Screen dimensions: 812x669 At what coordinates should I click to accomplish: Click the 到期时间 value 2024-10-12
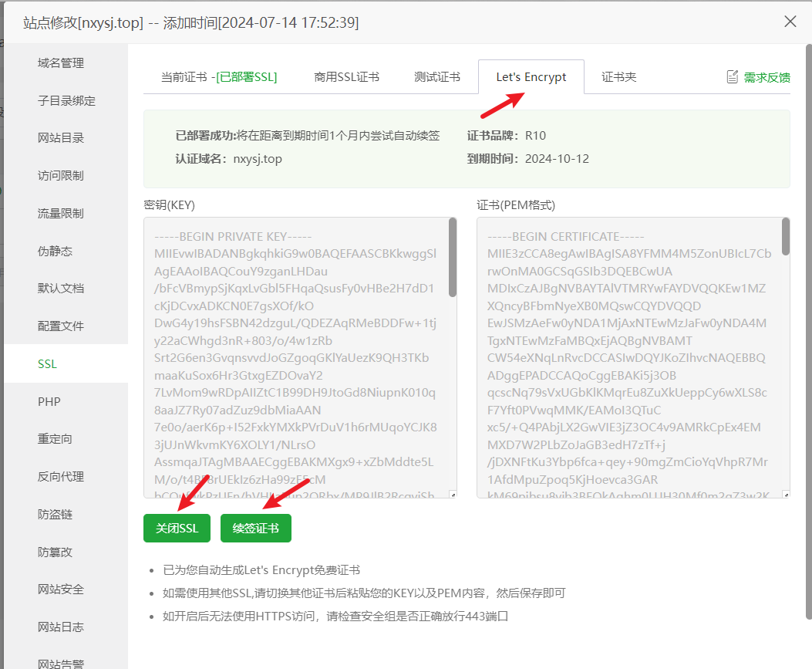click(558, 159)
